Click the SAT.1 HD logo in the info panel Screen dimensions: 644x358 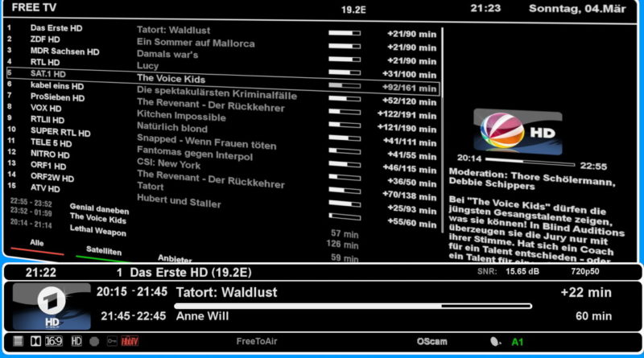pos(518,132)
